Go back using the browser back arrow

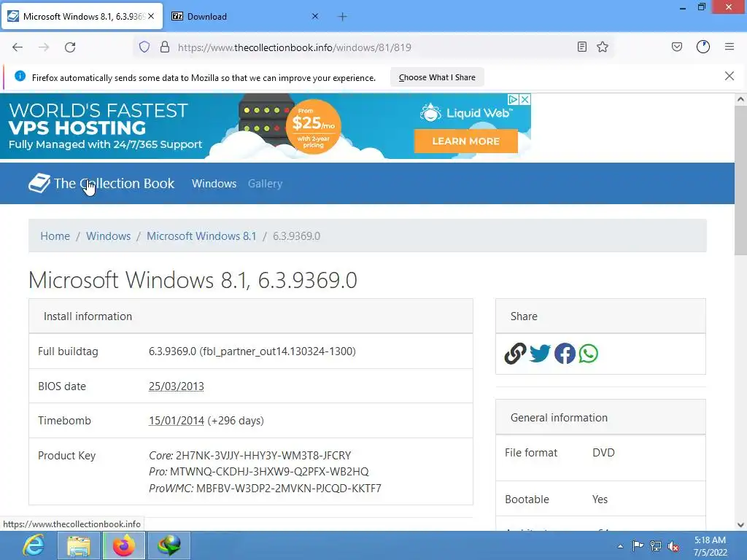(x=18, y=47)
